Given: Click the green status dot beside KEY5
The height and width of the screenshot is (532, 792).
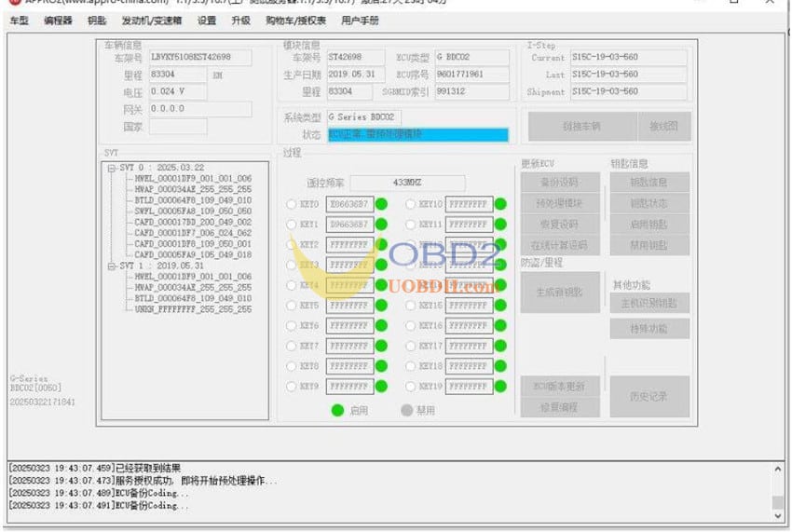Looking at the screenshot, I should click(381, 306).
